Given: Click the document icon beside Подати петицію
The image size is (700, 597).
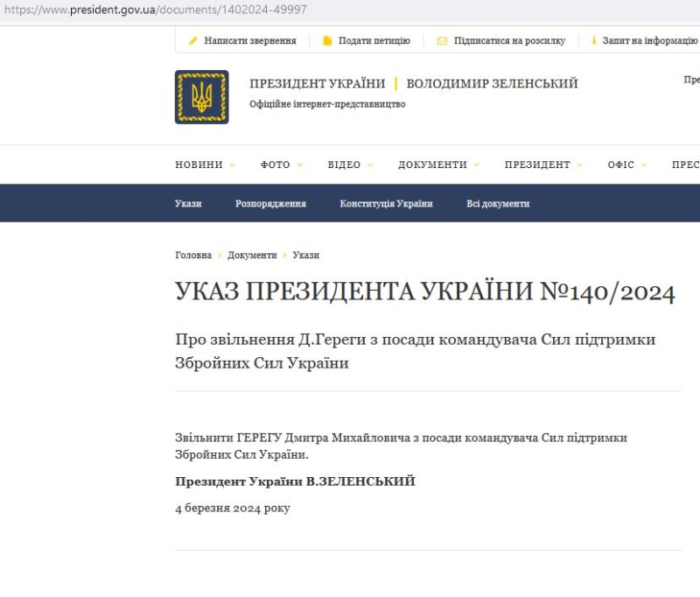Looking at the screenshot, I should click(327, 41).
